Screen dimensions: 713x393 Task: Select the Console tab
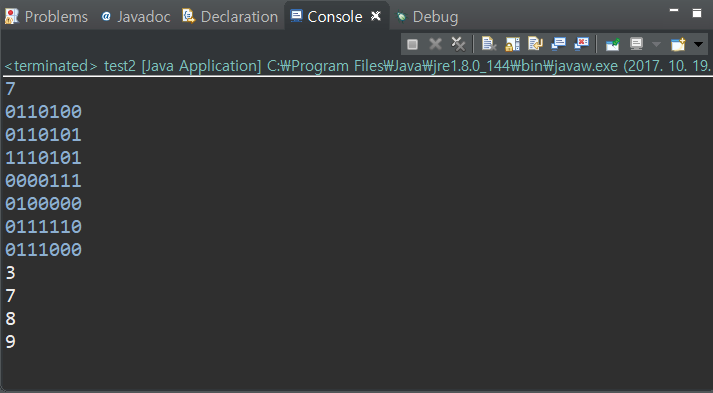pos(335,17)
